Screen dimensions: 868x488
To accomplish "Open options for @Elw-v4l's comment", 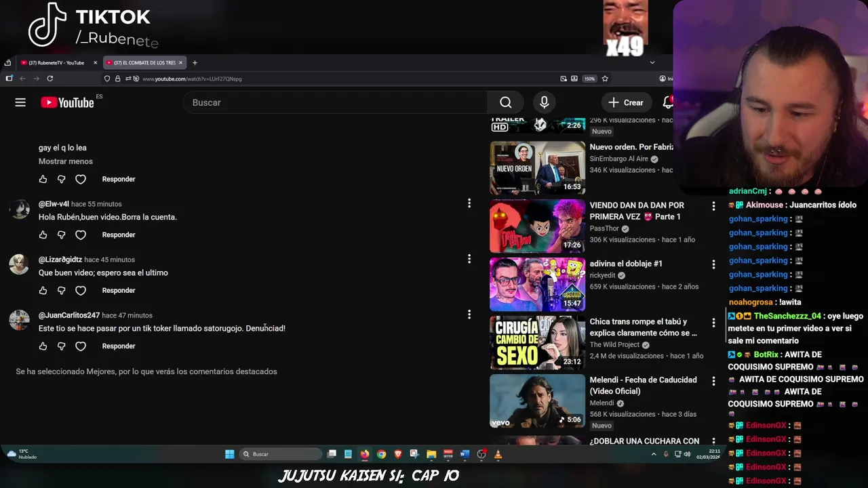I will [x=469, y=203].
